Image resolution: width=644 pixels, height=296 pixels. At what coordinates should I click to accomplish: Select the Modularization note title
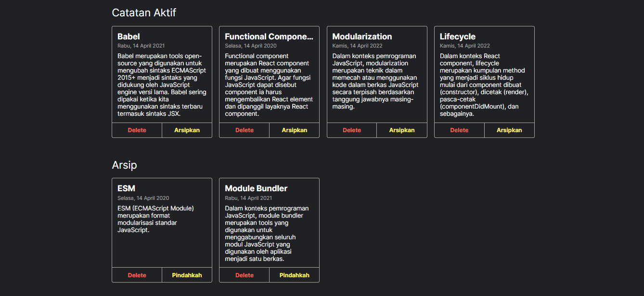point(362,37)
